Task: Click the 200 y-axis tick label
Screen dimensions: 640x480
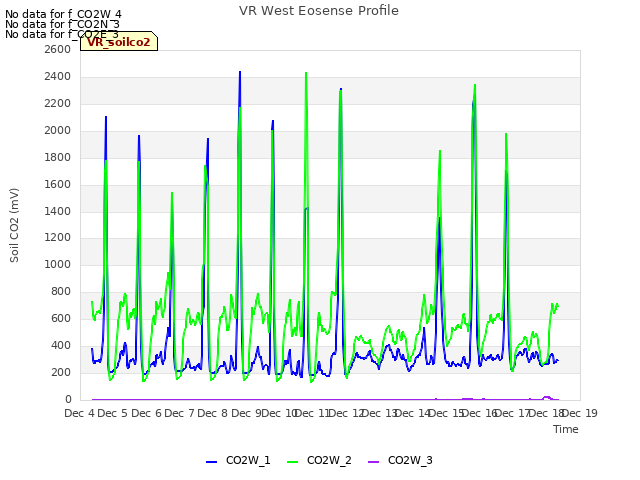Action: 61,372
